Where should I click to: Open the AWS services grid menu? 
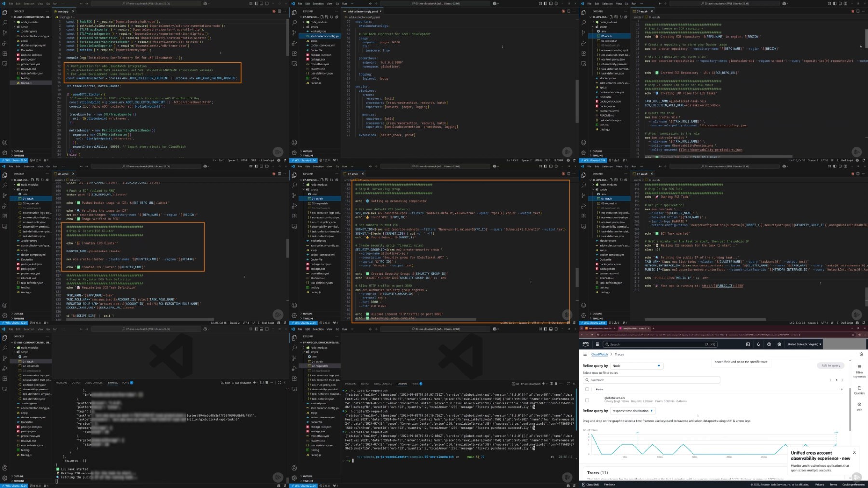point(597,344)
